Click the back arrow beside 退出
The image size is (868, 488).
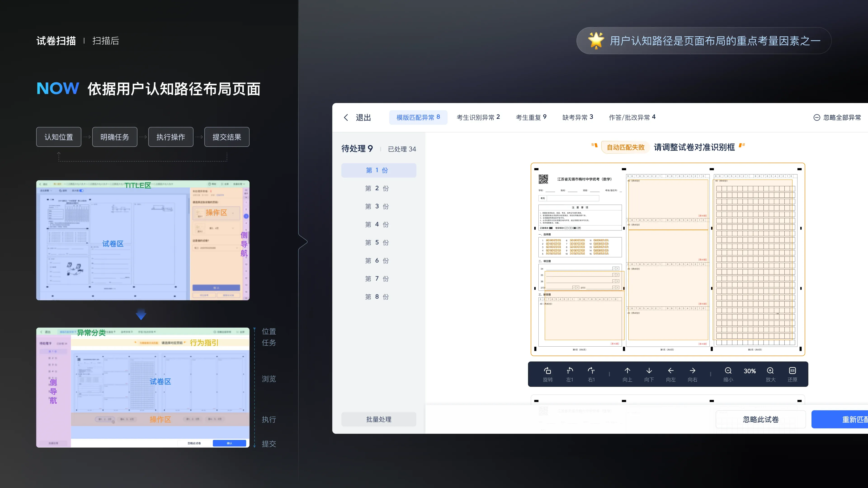coord(346,117)
